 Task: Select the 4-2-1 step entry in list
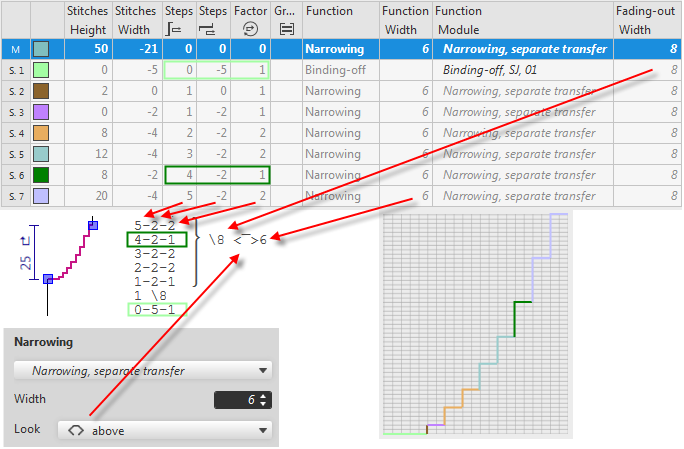point(155,240)
